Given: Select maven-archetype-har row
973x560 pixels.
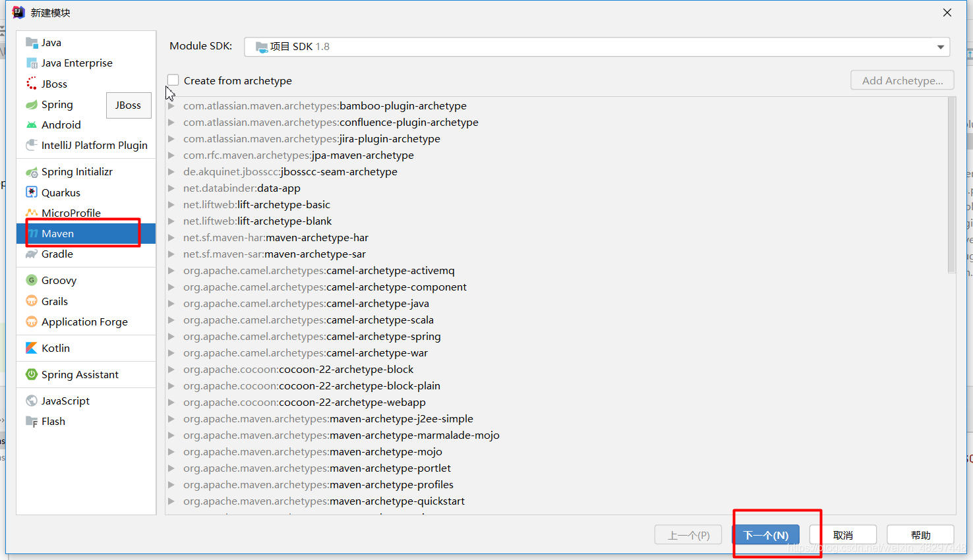Looking at the screenshot, I should coord(556,238).
